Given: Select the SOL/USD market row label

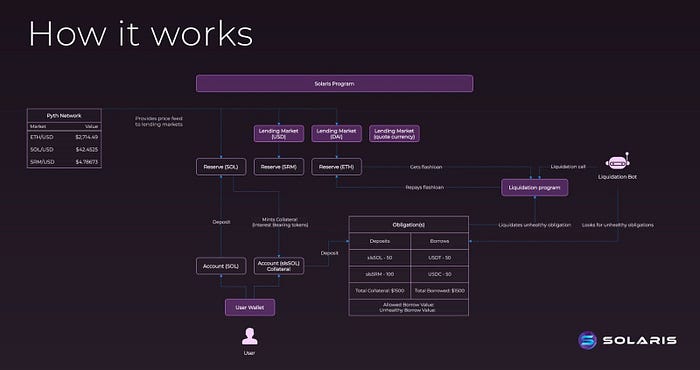Looking at the screenshot, I should pos(42,149).
